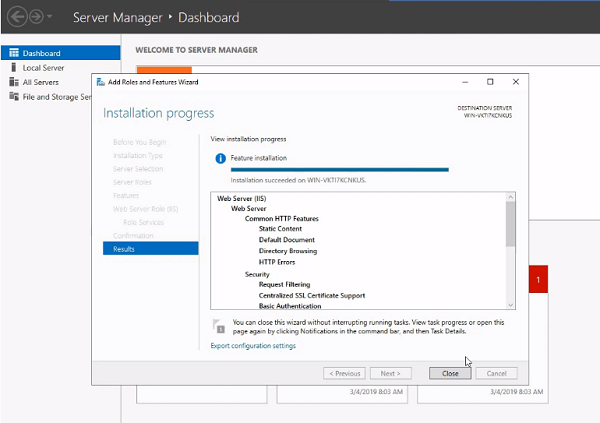Click Centralized SSL Certificate Support entry

[x=312, y=295]
